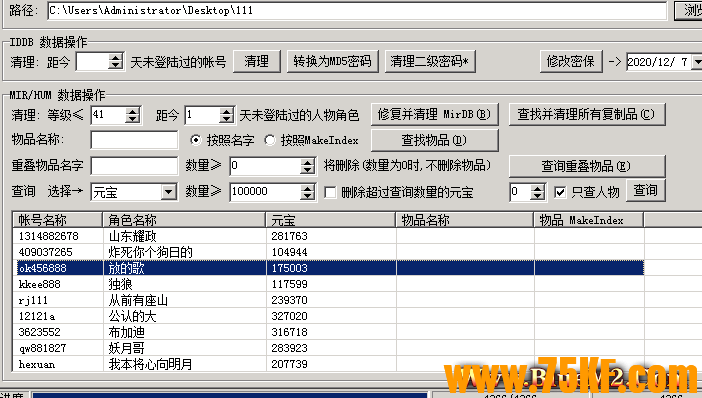This screenshot has height=398, width=702.
Task: Click the overlap quantity stepper showing 0
Action: (x=272, y=166)
